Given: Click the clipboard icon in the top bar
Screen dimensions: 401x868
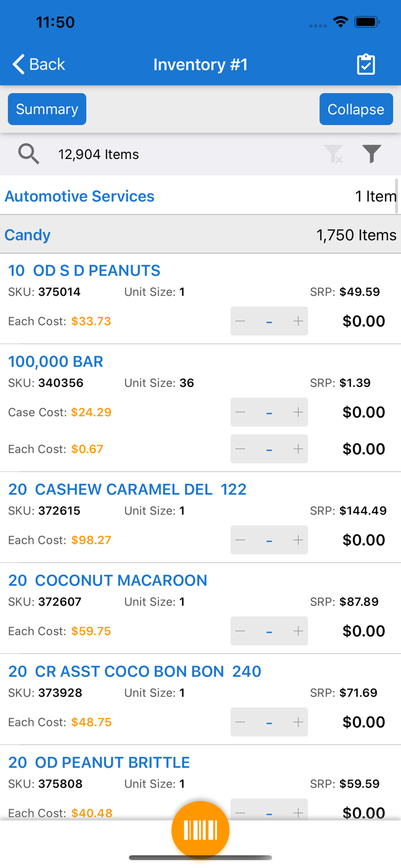Looking at the screenshot, I should pyautogui.click(x=367, y=64).
